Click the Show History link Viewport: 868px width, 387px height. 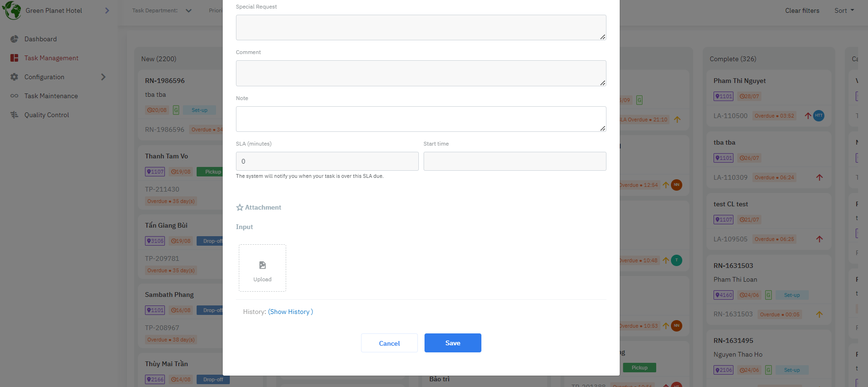tap(290, 312)
